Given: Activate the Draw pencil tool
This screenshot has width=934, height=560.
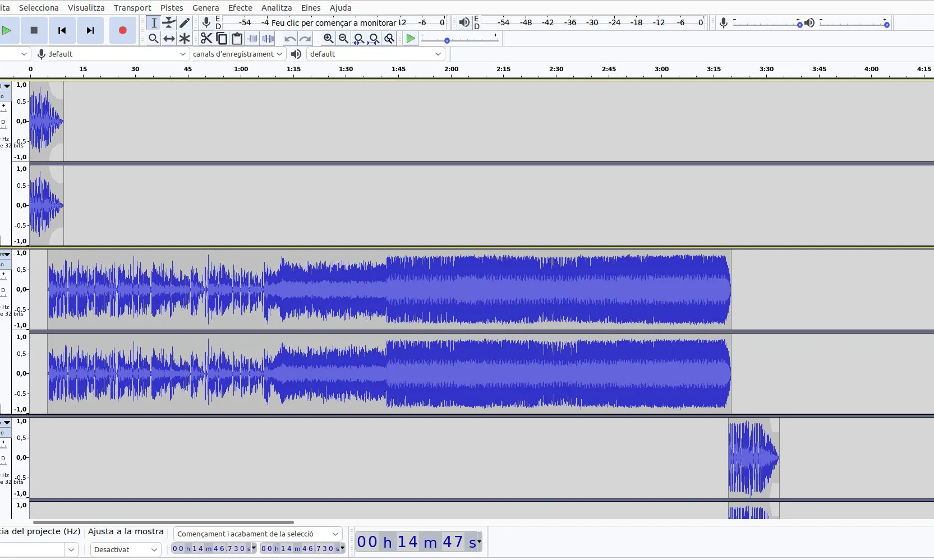Looking at the screenshot, I should point(185,22).
